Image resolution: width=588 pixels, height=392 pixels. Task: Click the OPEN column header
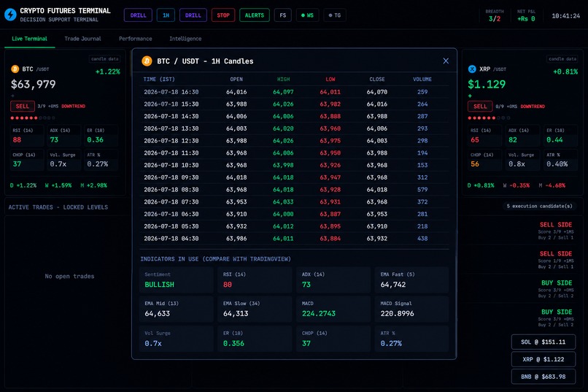tap(236, 79)
